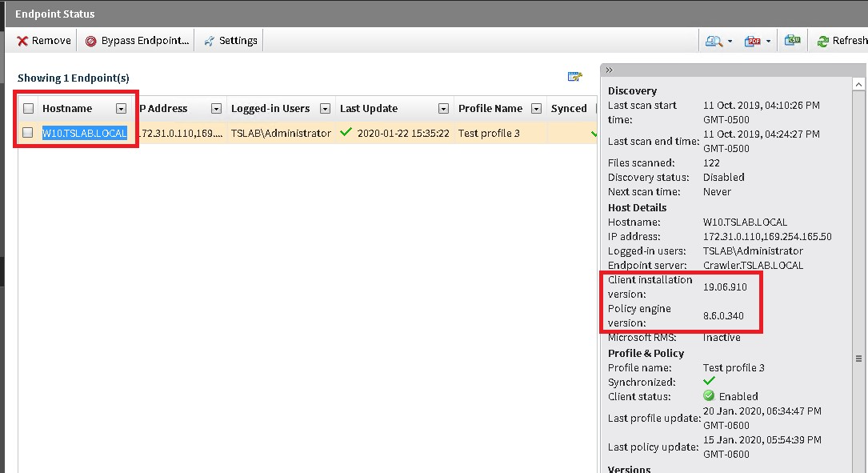Open endpoint Settings wrench icon
The height and width of the screenshot is (473, 868).
click(x=210, y=41)
